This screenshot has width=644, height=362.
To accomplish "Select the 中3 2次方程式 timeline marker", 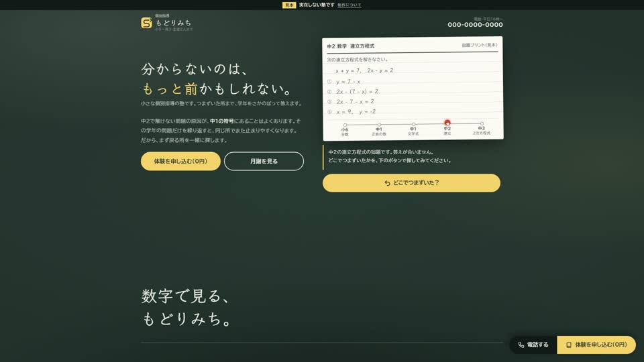I will [x=482, y=123].
